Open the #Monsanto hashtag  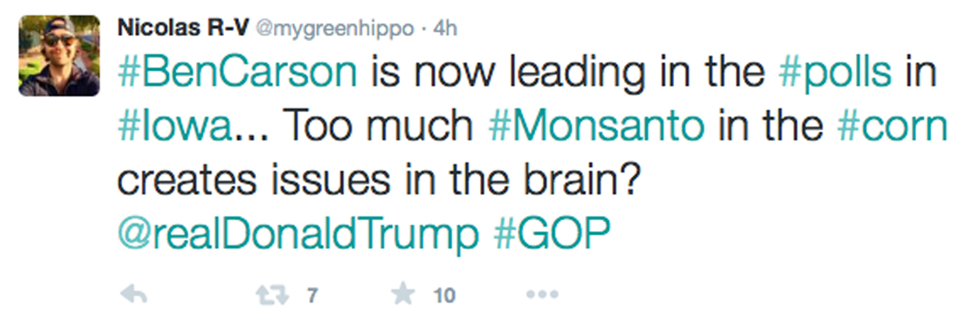(596, 127)
